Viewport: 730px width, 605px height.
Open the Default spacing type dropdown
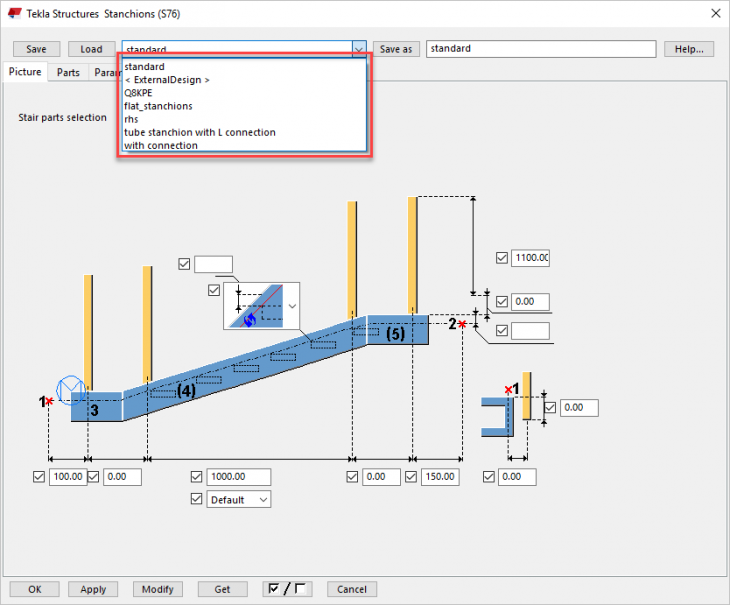238,499
